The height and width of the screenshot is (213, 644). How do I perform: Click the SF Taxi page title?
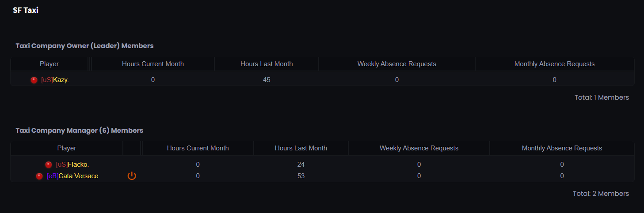point(26,10)
